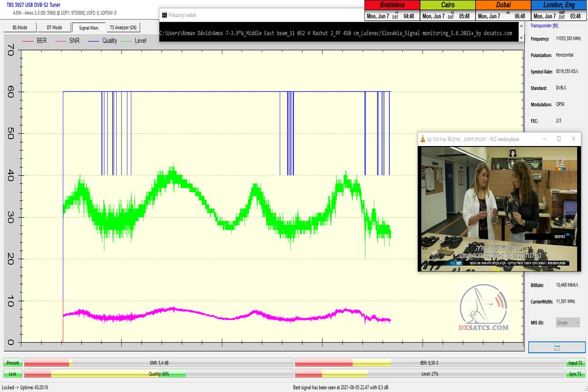Viewport: 588px width, 392px height.
Task: Switch to the BS Mode tab
Action: [x=20, y=27]
